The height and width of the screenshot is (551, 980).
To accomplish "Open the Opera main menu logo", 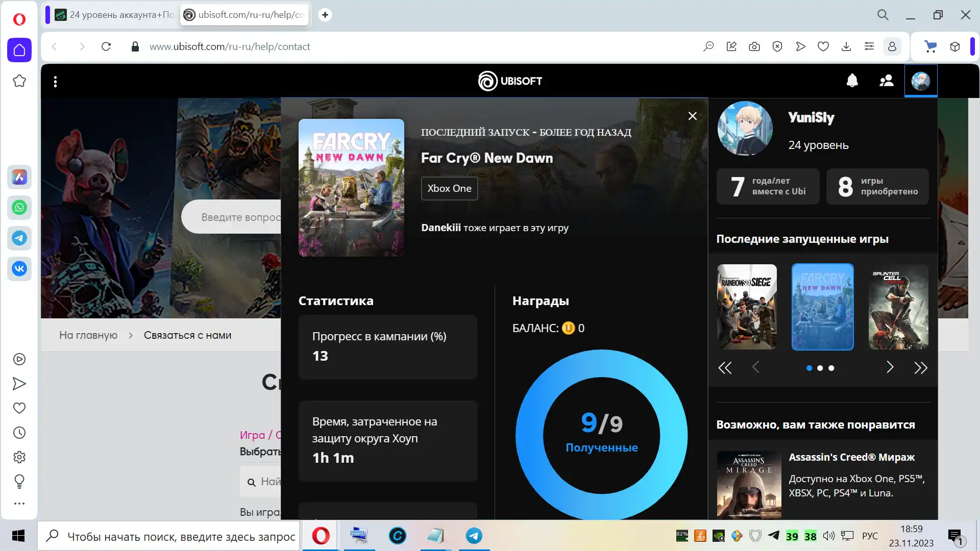I will point(19,19).
